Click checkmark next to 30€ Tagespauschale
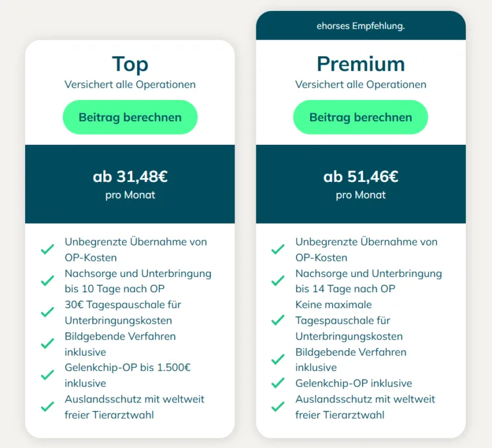The height and width of the screenshot is (448, 492). point(47,312)
